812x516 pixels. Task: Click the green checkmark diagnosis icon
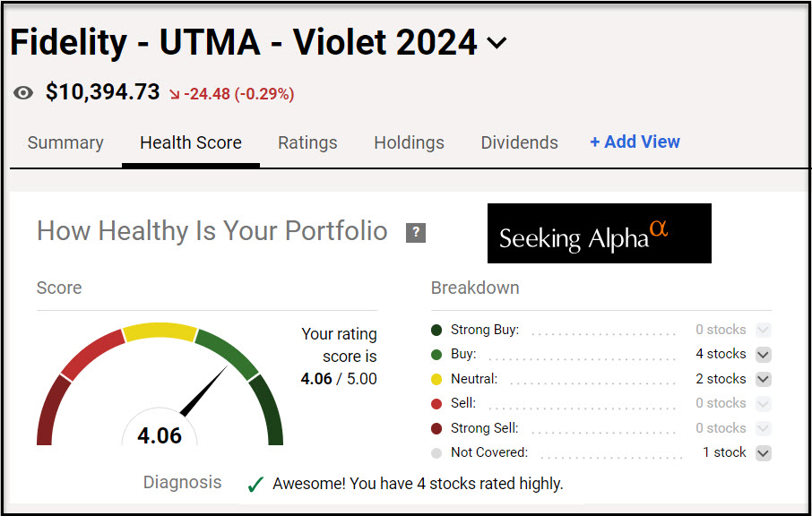pos(255,485)
